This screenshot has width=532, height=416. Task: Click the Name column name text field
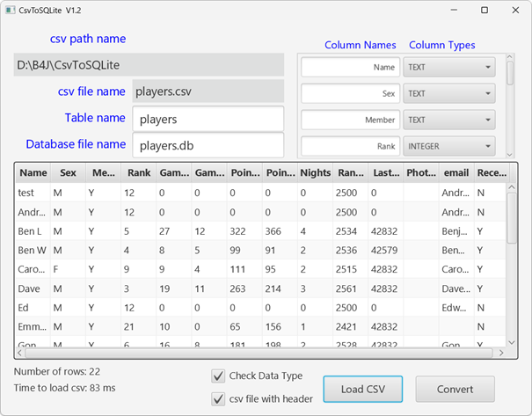(x=350, y=67)
